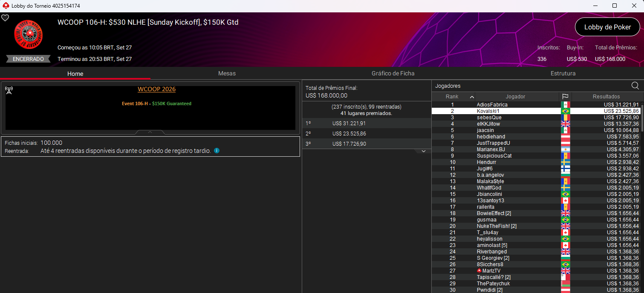Click the WCOOP tournament logo badge

coord(28,34)
